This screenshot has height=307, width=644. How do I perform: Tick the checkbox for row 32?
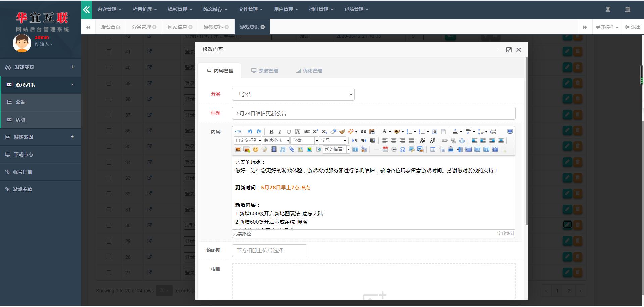(x=109, y=194)
